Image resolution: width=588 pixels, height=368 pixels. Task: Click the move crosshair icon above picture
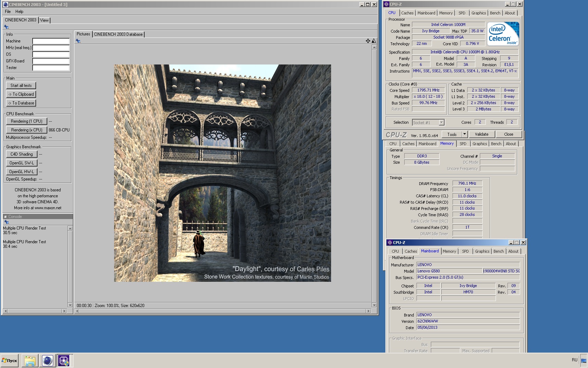point(368,41)
